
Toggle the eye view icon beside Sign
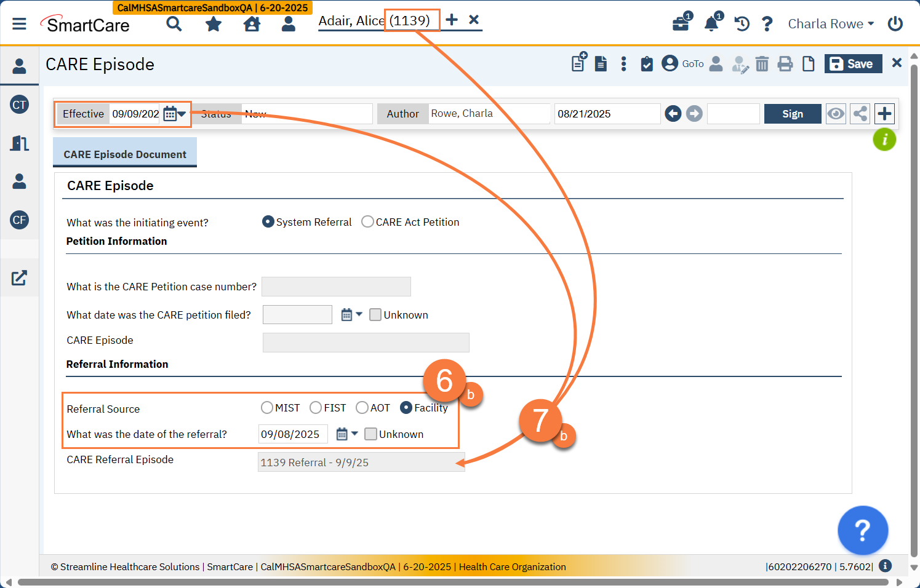(x=836, y=114)
